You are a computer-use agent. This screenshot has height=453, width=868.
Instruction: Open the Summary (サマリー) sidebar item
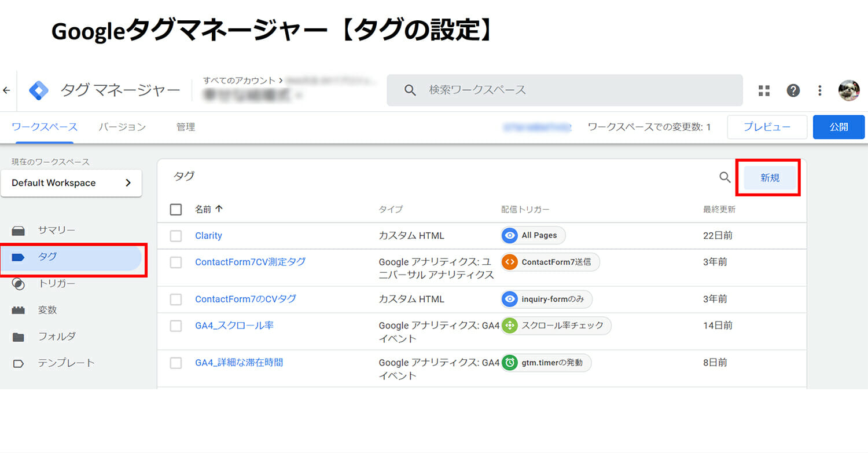pyautogui.click(x=56, y=230)
